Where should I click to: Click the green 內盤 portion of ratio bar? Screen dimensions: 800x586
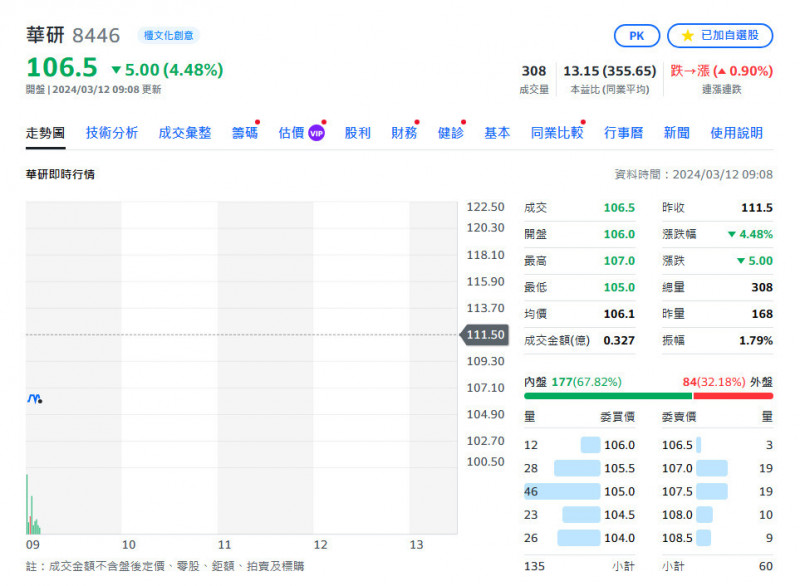click(x=608, y=396)
